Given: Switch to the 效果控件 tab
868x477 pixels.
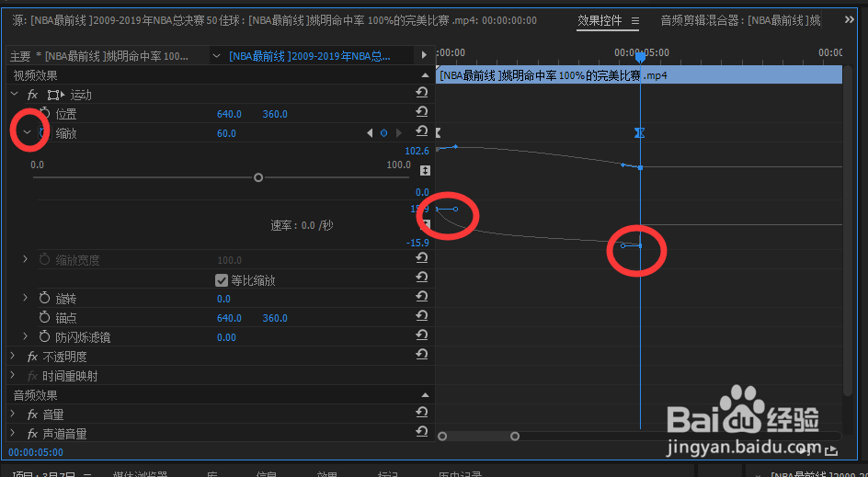Looking at the screenshot, I should pyautogui.click(x=600, y=20).
